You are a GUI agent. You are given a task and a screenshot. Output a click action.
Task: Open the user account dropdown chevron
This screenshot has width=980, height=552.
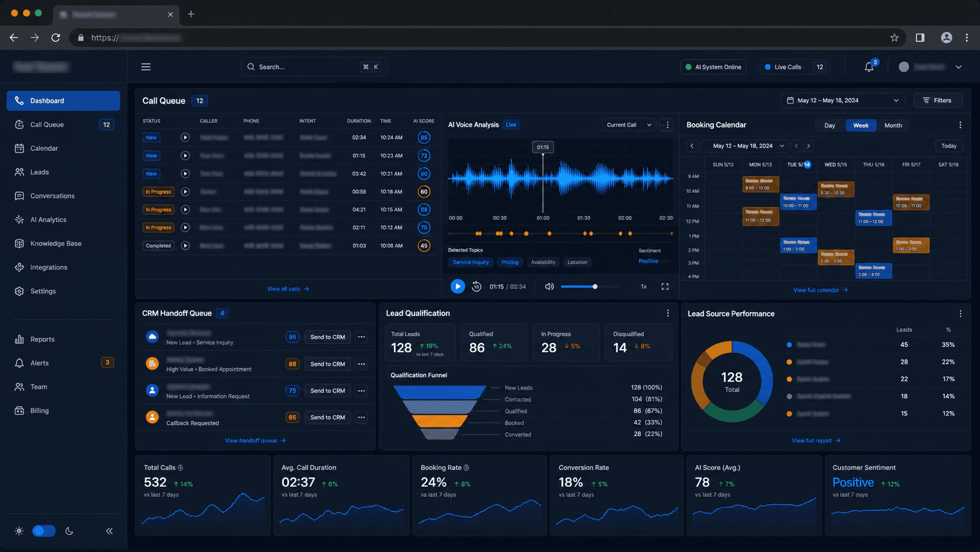click(x=959, y=67)
